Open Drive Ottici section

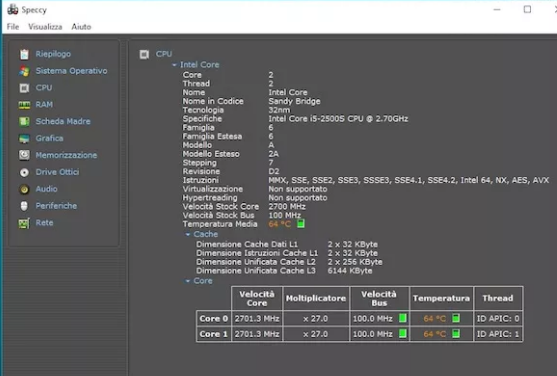(57, 172)
